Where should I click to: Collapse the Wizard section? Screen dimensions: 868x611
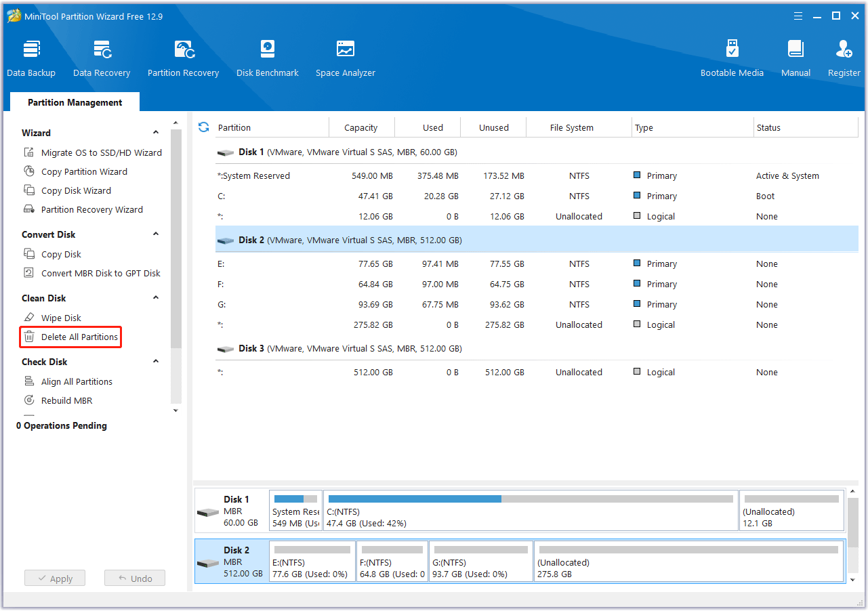click(x=156, y=133)
